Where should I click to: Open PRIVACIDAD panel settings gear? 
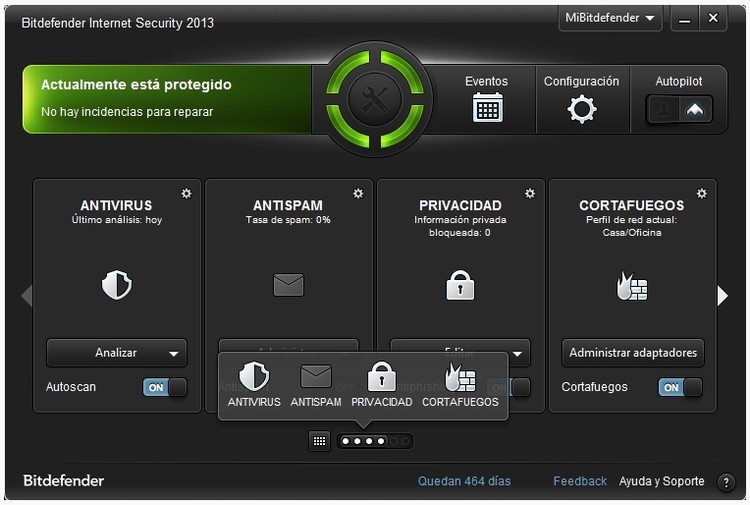tap(529, 193)
